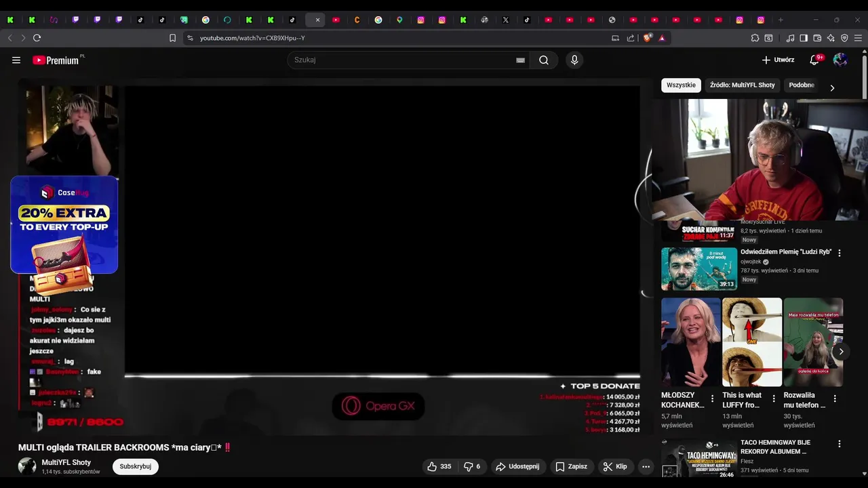
Task: Click the youtube.com address bar URL
Action: coord(252,38)
